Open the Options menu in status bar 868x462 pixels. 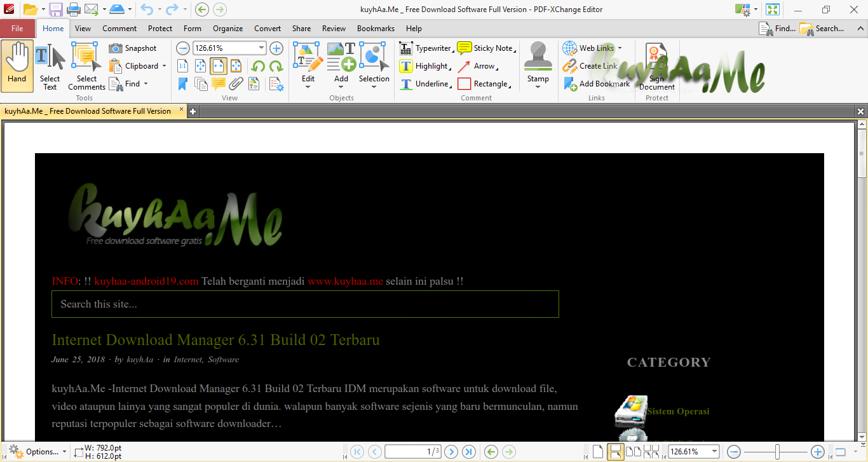click(37, 452)
